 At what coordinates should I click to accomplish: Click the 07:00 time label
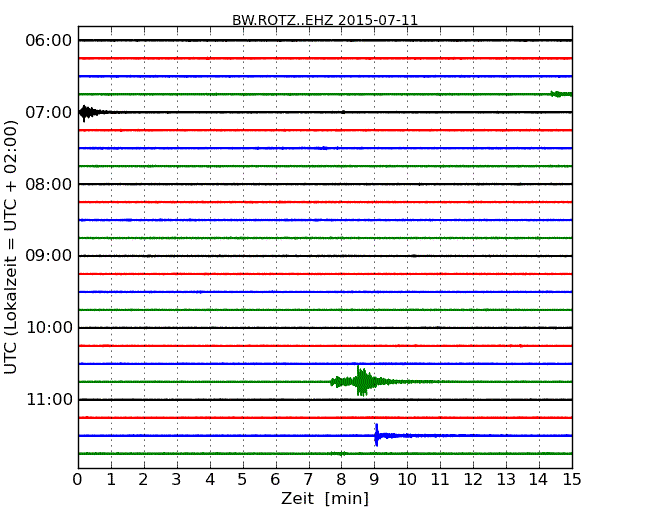49,112
